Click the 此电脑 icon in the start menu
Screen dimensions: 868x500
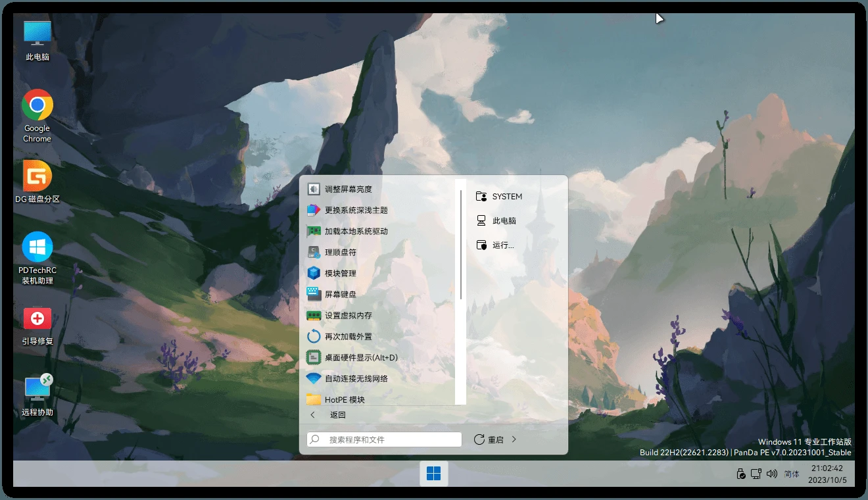tap(481, 220)
